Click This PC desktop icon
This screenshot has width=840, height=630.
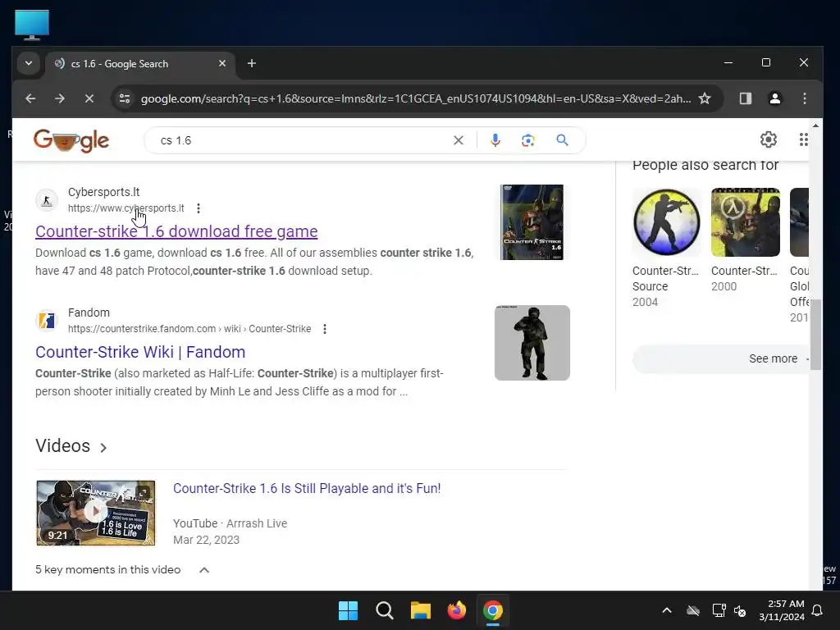32,25
